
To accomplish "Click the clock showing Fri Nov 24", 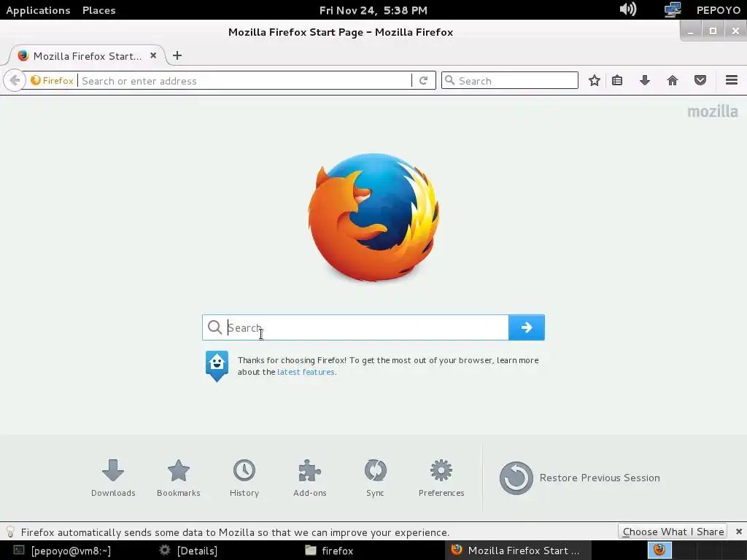I will coord(373,10).
